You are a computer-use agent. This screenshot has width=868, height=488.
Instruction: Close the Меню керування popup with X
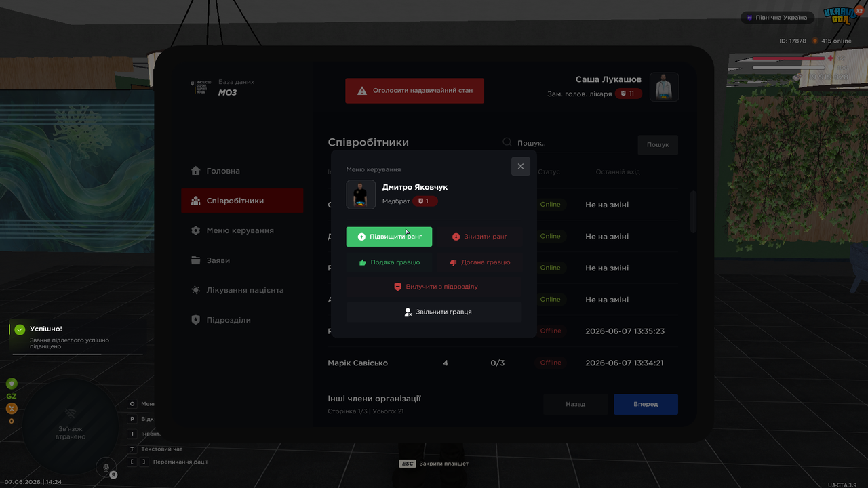point(521,166)
